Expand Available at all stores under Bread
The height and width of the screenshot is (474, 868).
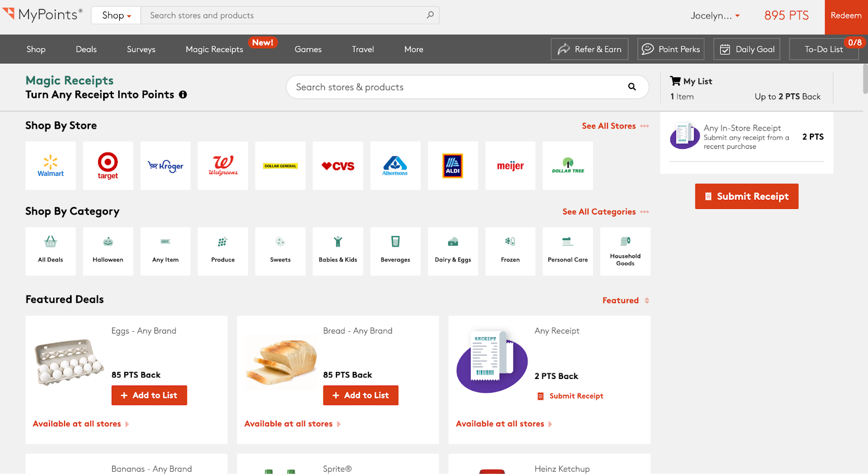tap(292, 424)
